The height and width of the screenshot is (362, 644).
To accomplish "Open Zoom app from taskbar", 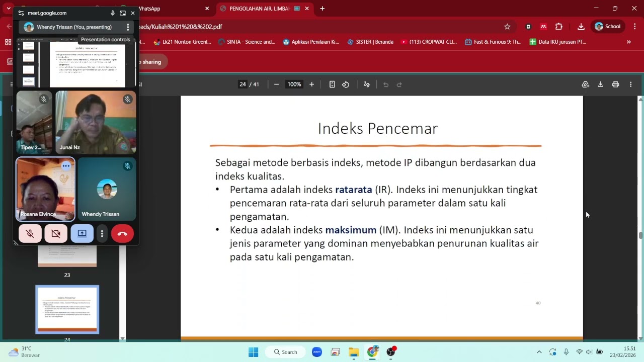I will click(316, 352).
